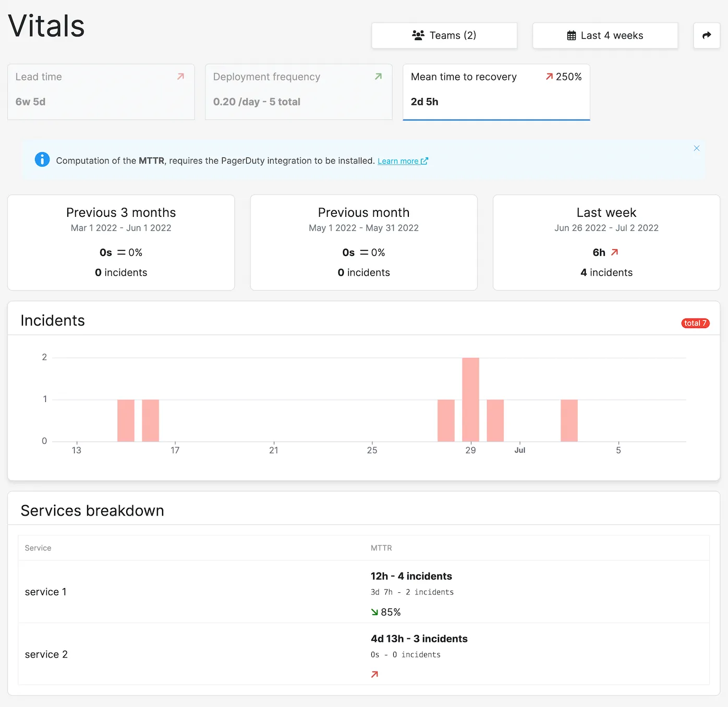Click the green 85% down arrow icon
Viewport: 728px width, 707px height.
tap(374, 612)
